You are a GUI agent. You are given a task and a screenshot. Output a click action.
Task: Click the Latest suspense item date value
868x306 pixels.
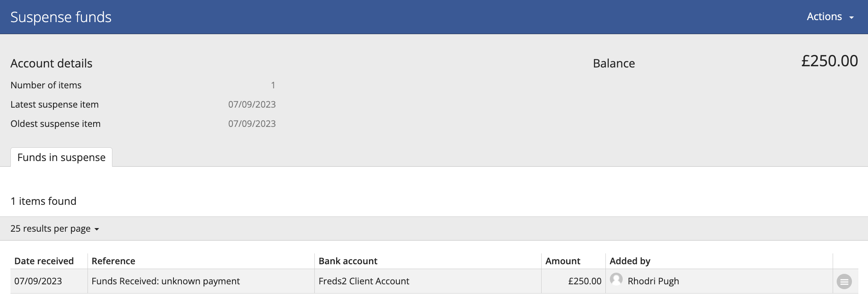pos(252,104)
